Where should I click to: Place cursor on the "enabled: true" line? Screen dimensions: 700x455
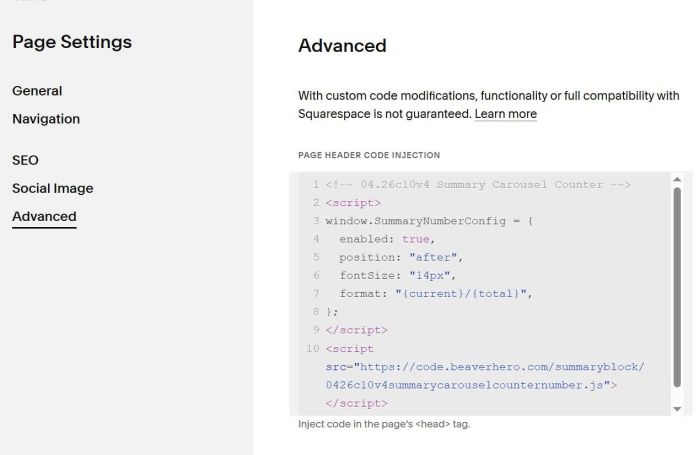[x=386, y=239]
